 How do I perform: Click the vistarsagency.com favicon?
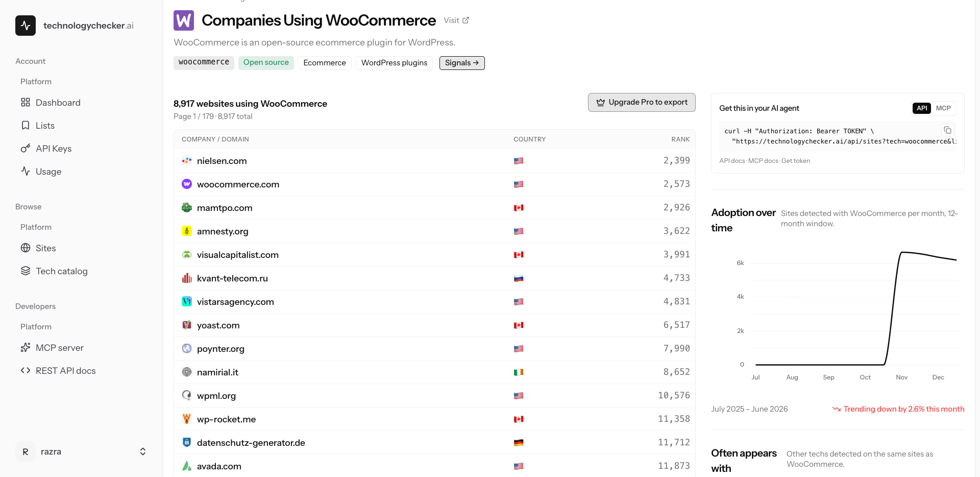tap(187, 302)
